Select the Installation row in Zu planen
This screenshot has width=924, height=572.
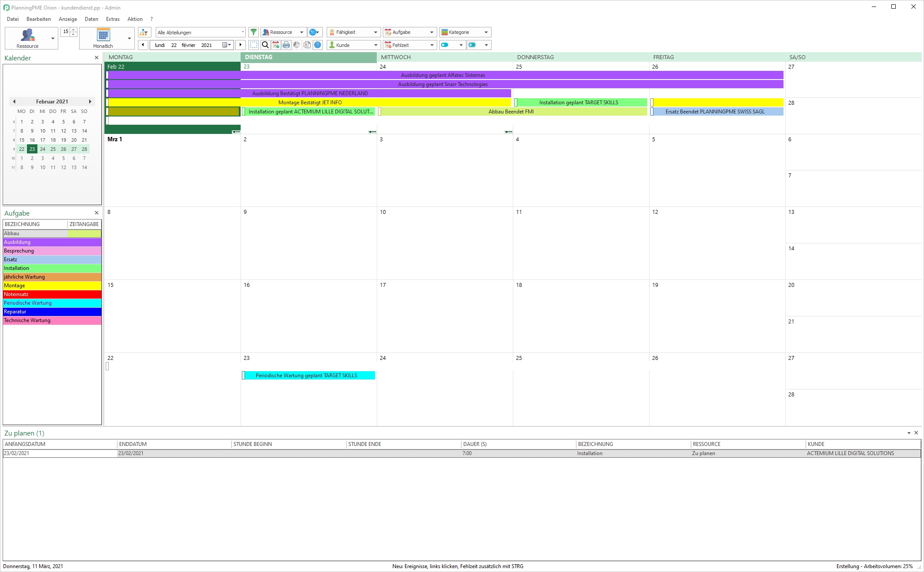pos(462,453)
